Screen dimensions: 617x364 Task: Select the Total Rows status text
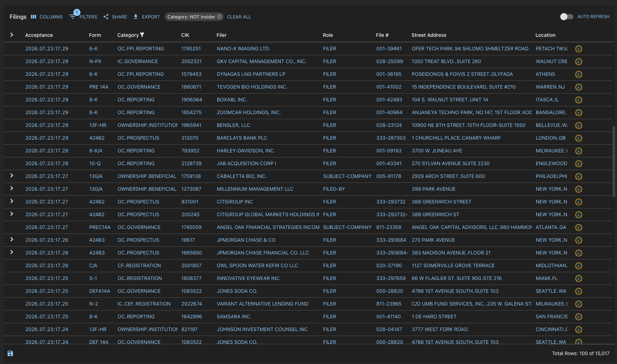581,353
